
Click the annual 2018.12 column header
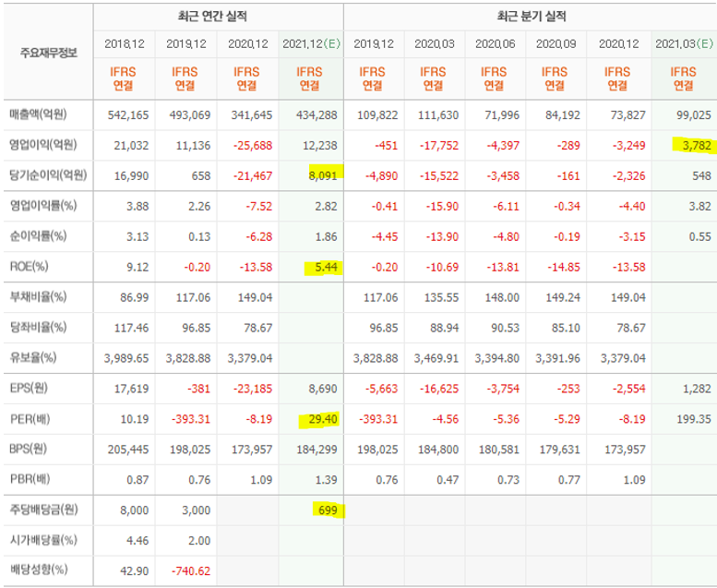[125, 44]
